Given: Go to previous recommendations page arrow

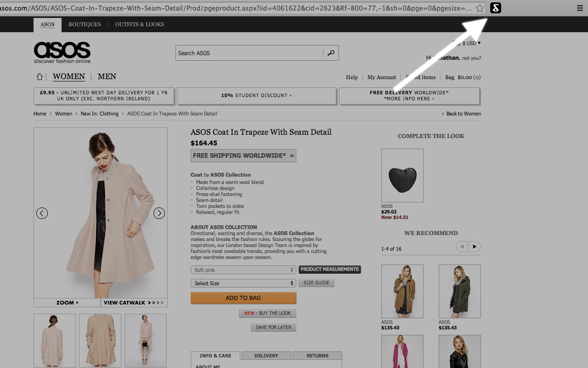Looking at the screenshot, I should click(462, 247).
